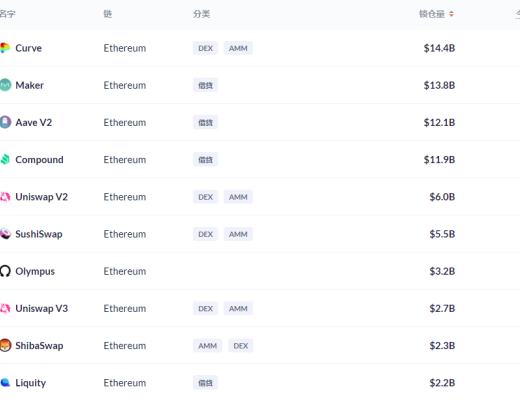Click Ethereum in the Aave V2 row
Viewport: 520px width, 400px height.
125,123
